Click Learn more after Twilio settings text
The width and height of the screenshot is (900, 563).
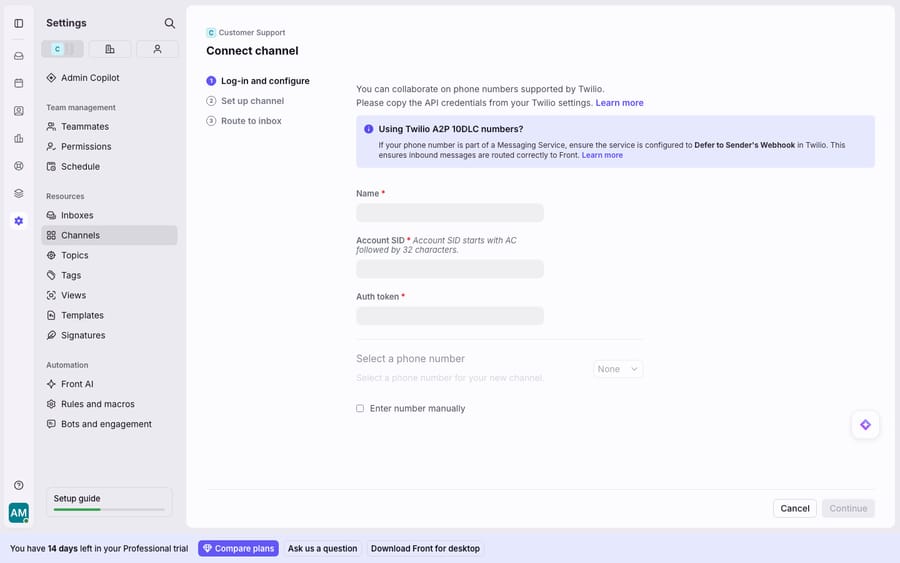pyautogui.click(x=619, y=103)
